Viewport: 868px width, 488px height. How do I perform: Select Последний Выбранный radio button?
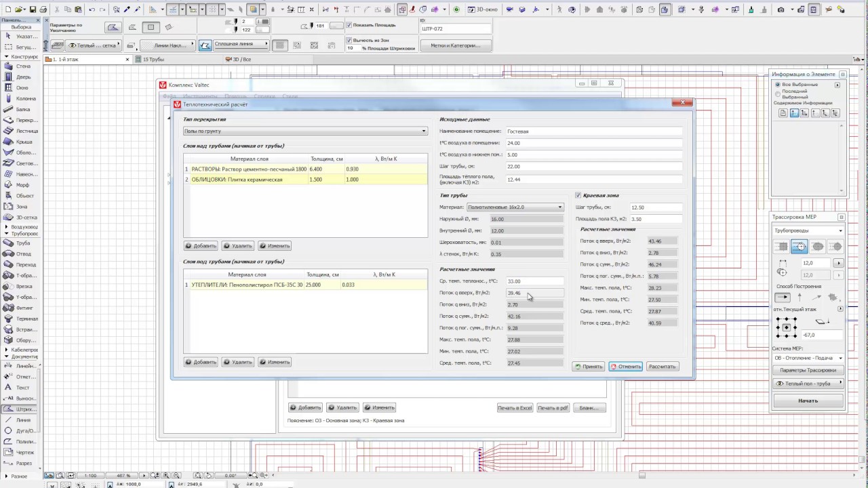[778, 94]
